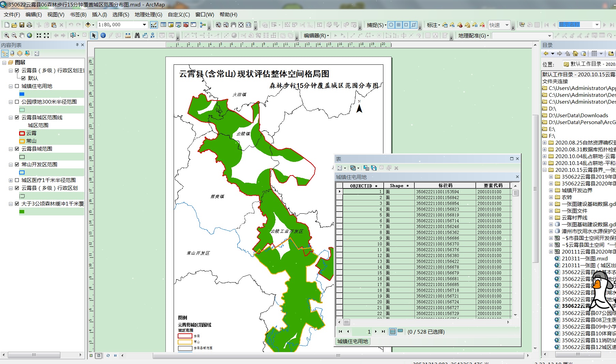
Task: Click the red 云霄 outline symbol
Action: tap(22, 133)
